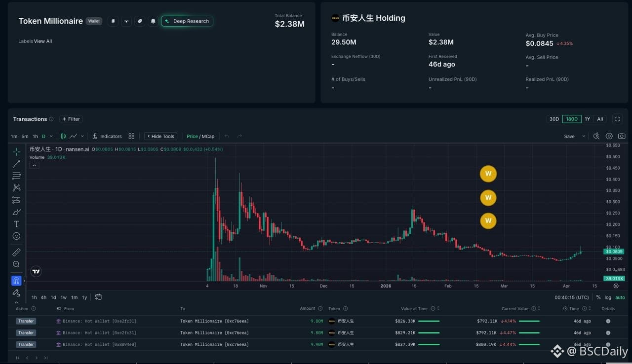Open the forecasting and measurement tools
This screenshot has width=632, height=364.
tap(16, 200)
